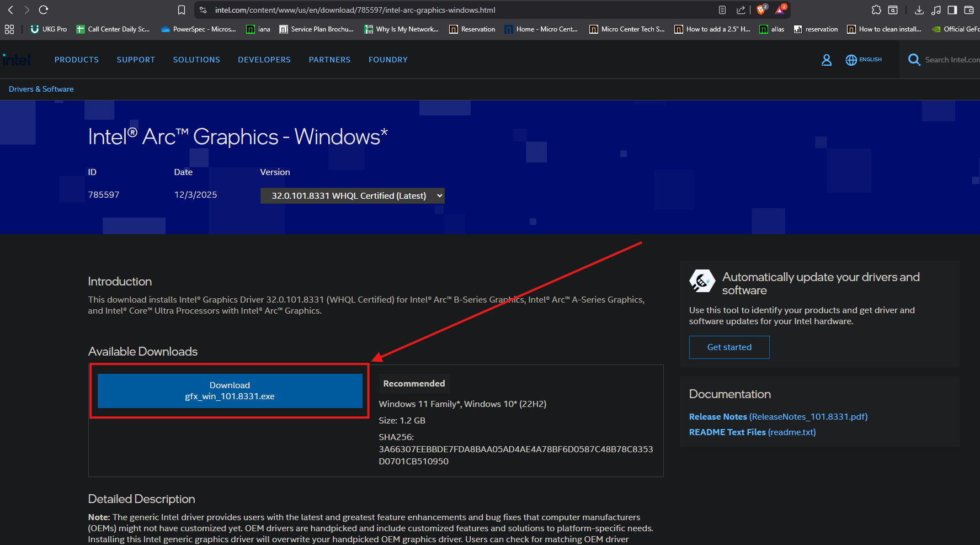
Task: Open the iana bookmark
Action: coord(258,29)
